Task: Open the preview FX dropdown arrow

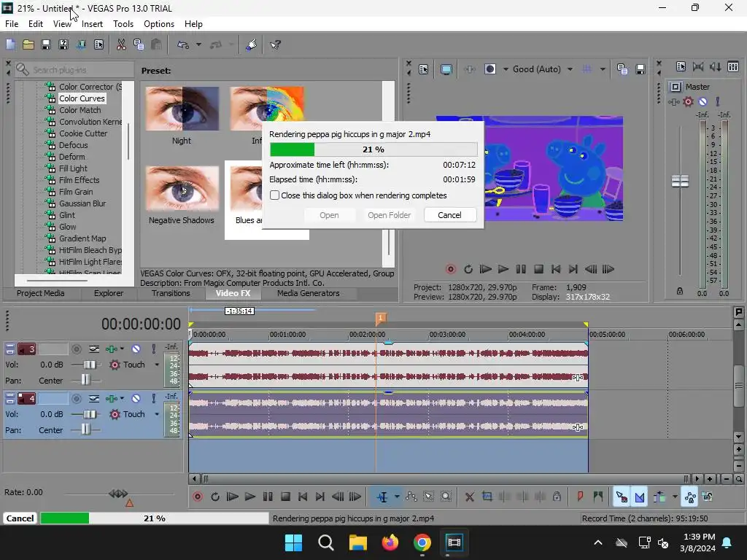Action: [506, 69]
